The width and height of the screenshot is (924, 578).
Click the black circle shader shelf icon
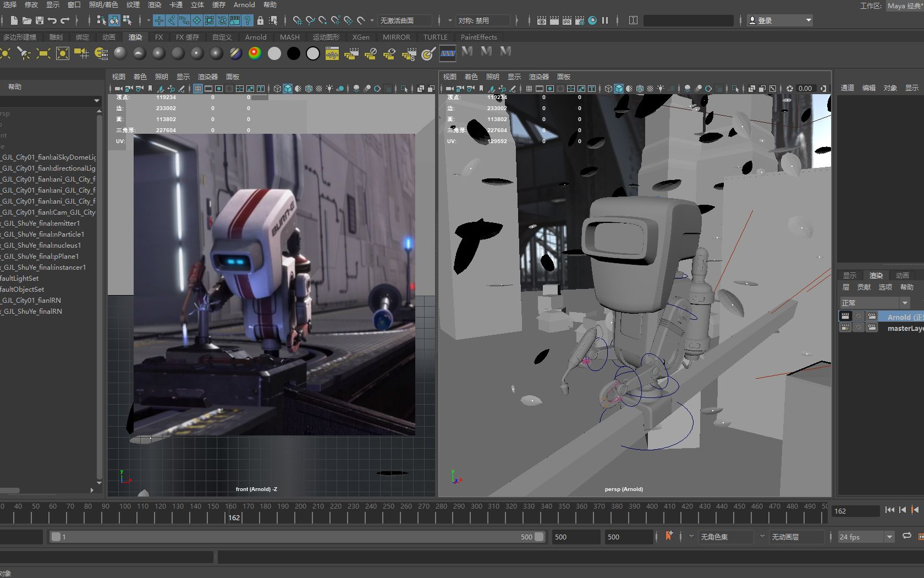(x=294, y=53)
